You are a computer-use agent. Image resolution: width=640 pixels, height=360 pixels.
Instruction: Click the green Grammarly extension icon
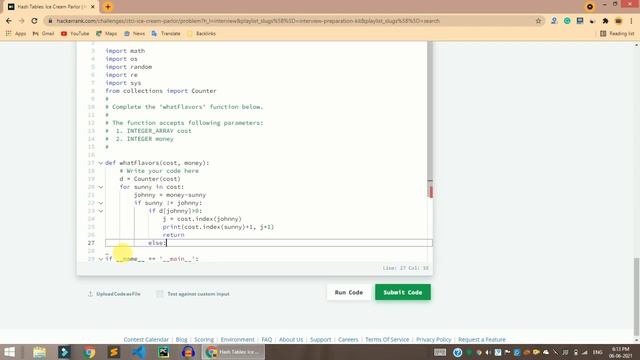(567, 21)
